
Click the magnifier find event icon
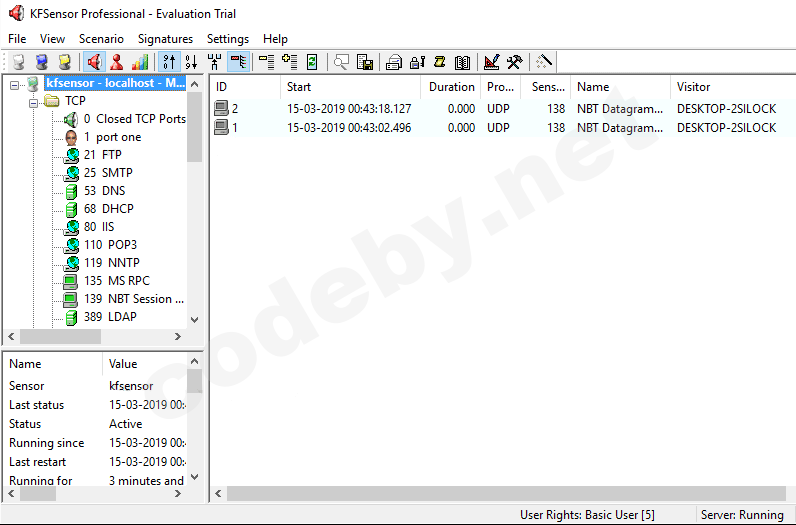[341, 62]
